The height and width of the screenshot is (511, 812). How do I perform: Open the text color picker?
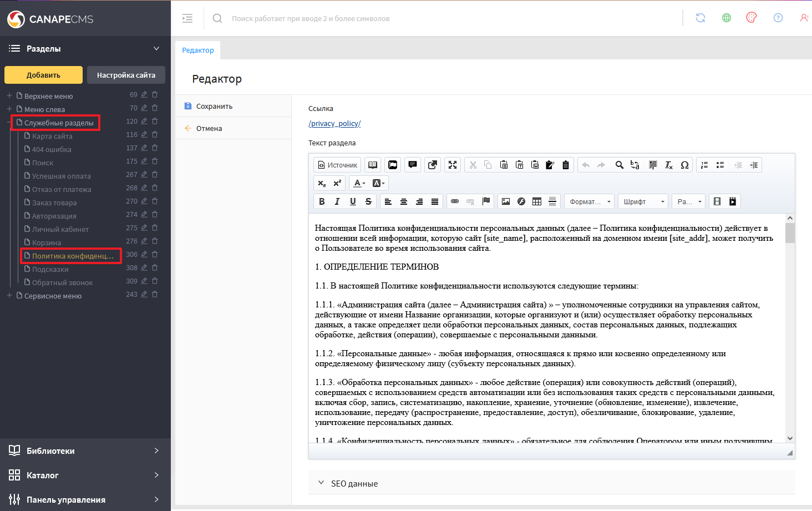(359, 183)
